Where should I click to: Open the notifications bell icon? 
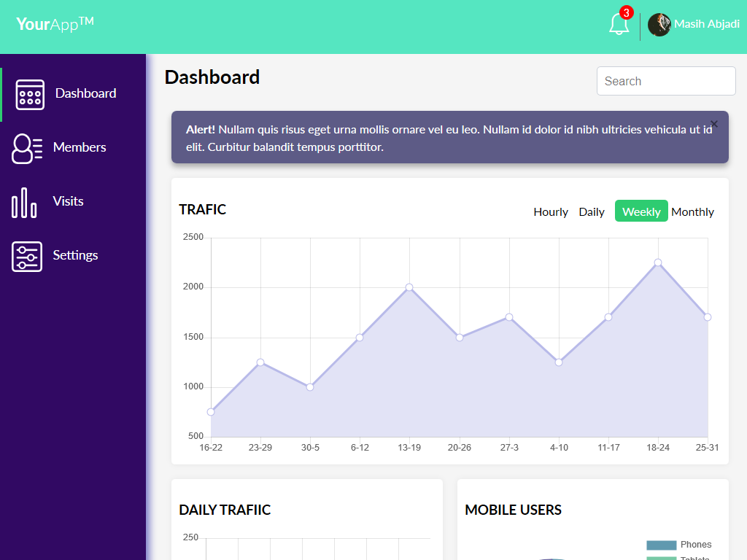tap(619, 24)
